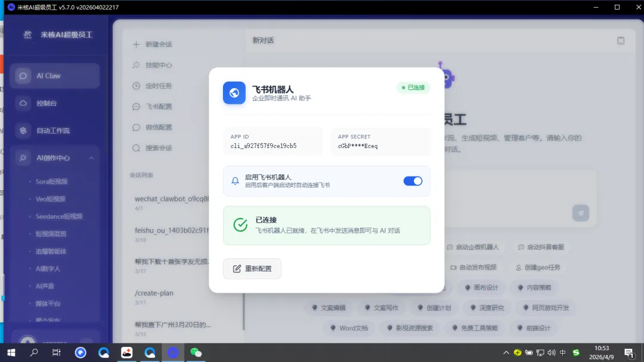Select Seedance短视频 from the sidebar
This screenshot has height=362, width=644.
(60, 216)
